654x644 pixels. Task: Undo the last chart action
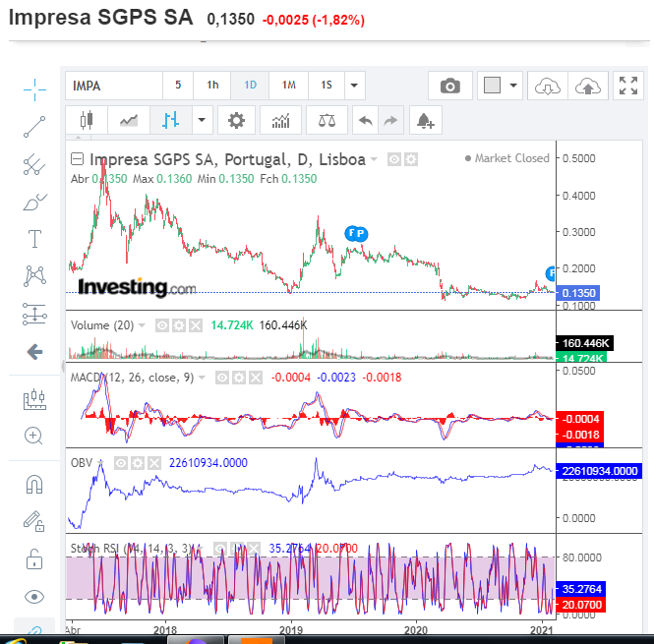[366, 120]
